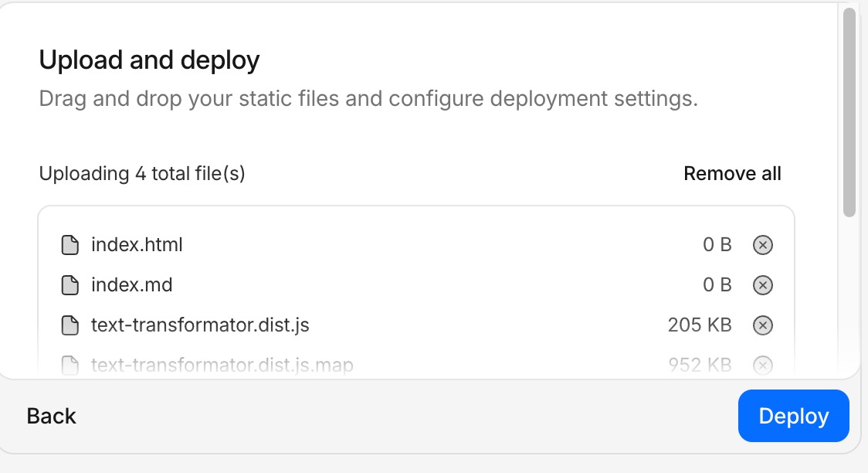This screenshot has height=473, width=868.
Task: Click the file icon beside index.md
Action: coord(70,285)
